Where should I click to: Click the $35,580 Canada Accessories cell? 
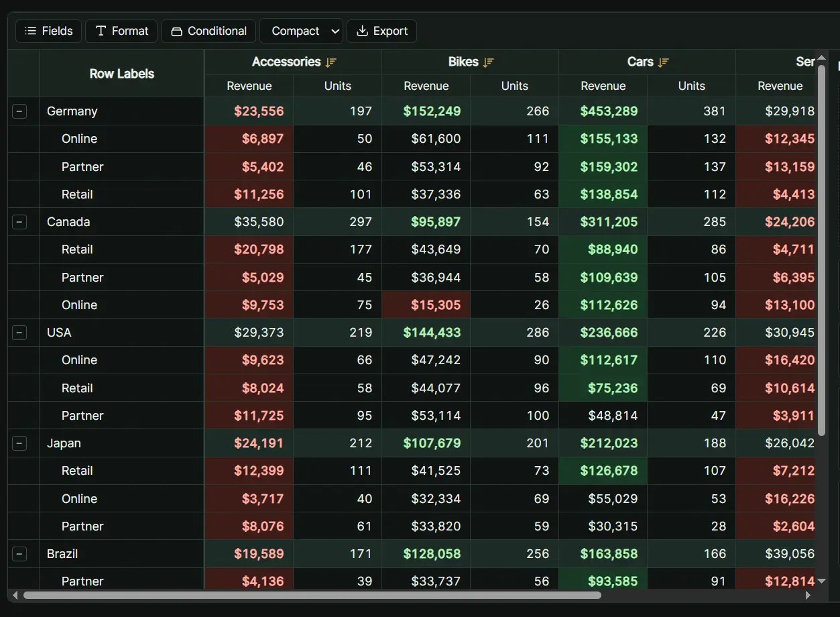coord(249,222)
